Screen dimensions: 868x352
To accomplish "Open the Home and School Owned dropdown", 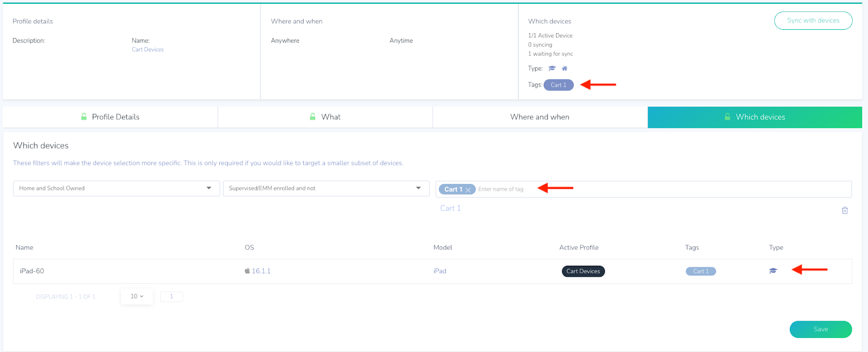I will (x=116, y=188).
